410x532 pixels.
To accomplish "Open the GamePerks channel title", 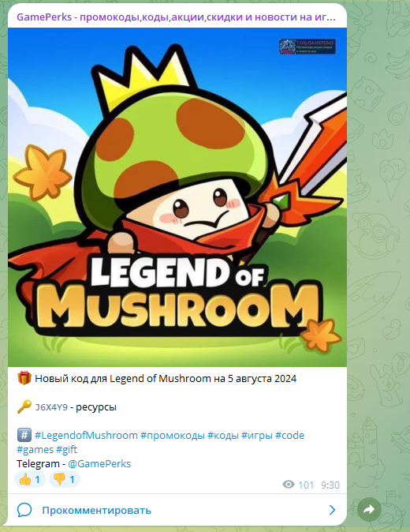I will [x=176, y=17].
